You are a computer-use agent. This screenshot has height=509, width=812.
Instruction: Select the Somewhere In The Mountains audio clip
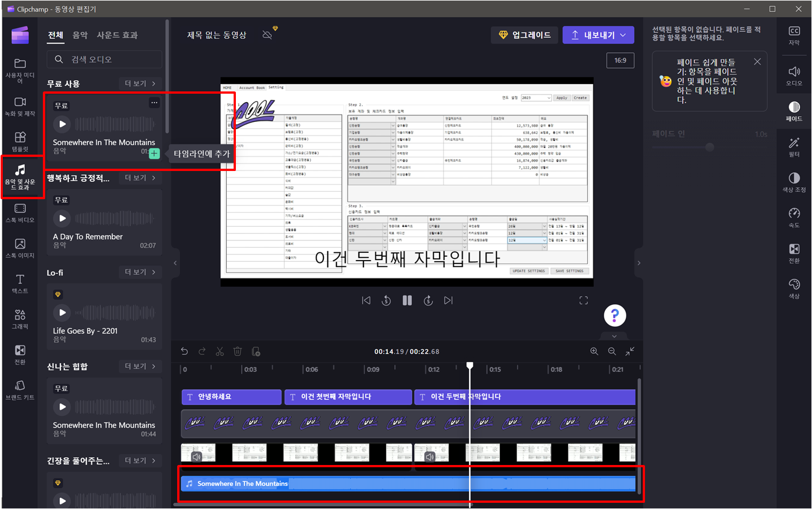pyautogui.click(x=408, y=484)
